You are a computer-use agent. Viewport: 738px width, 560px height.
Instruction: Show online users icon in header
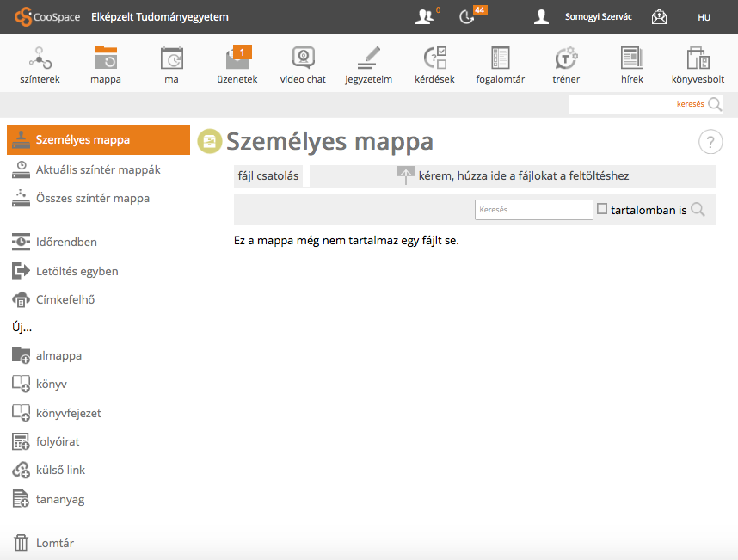click(424, 17)
